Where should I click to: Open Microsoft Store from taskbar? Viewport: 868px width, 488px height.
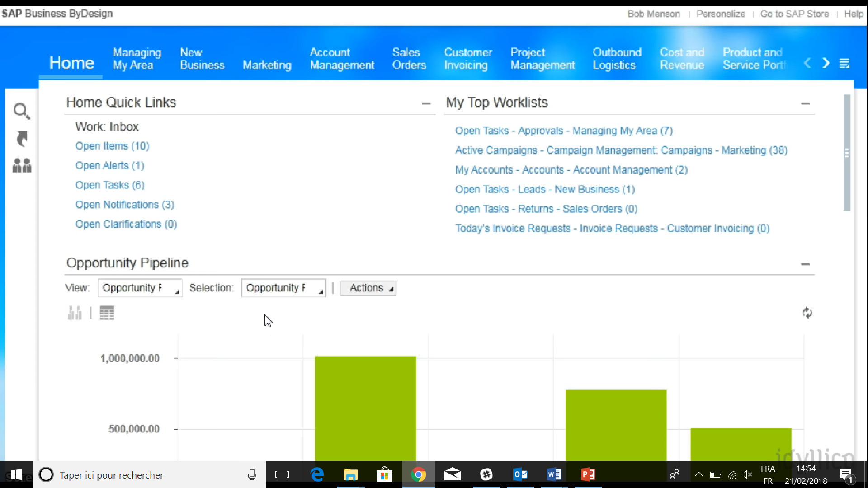(384, 474)
